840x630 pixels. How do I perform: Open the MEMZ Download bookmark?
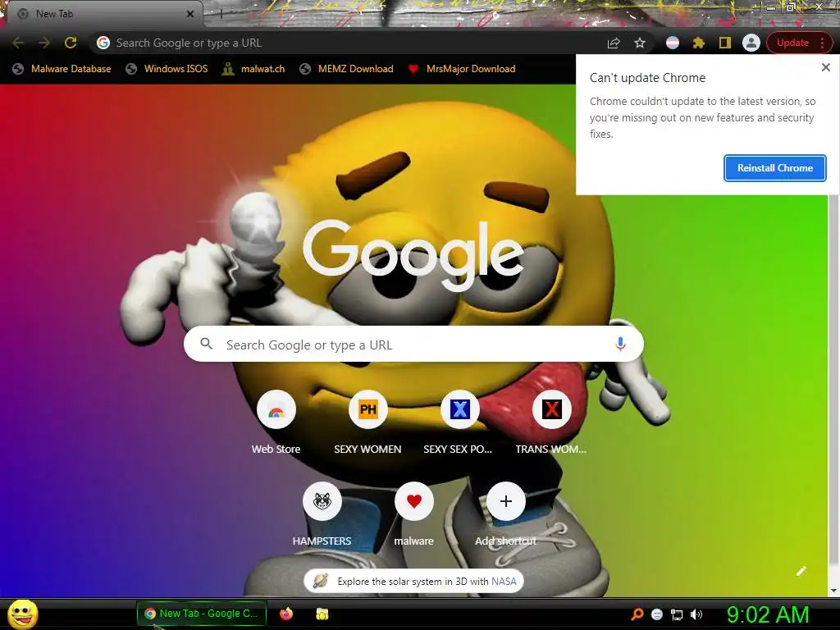point(347,69)
